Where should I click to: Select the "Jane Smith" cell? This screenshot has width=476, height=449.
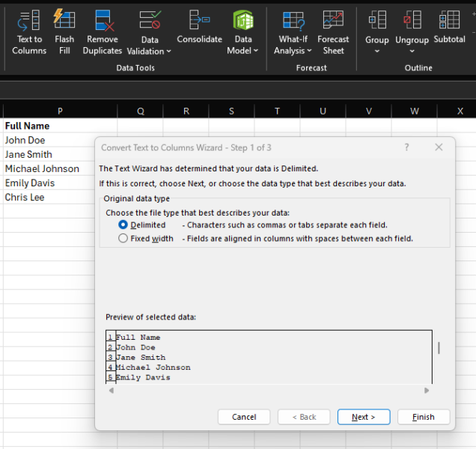[x=49, y=154]
